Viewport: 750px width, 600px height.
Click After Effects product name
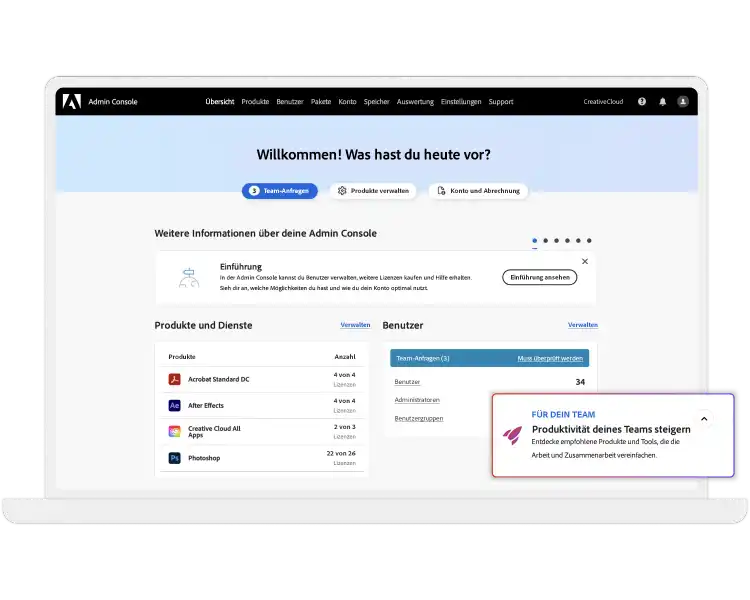[x=206, y=406]
